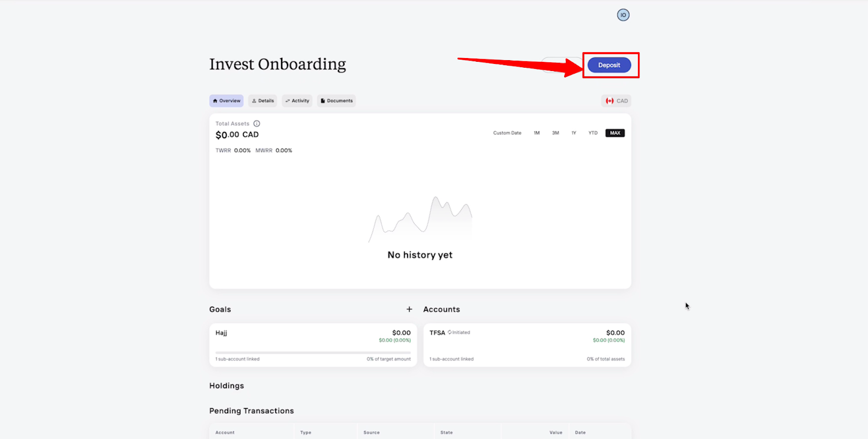Click the Total Assets info icon
The height and width of the screenshot is (439, 868).
tap(257, 124)
